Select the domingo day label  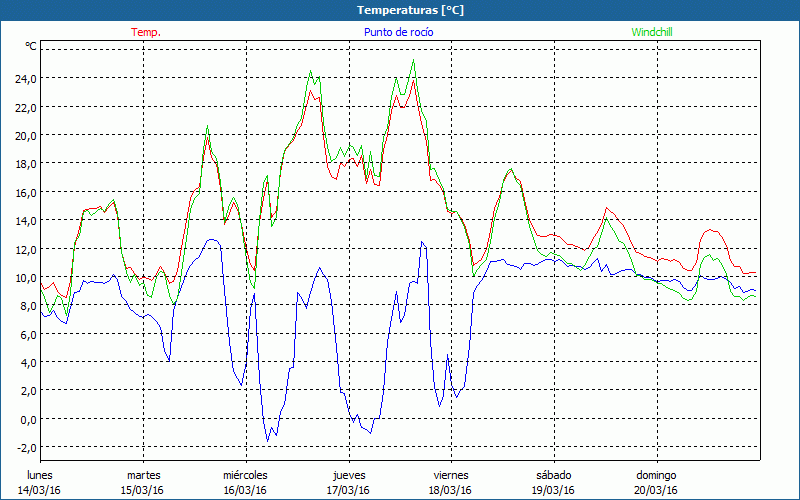tap(656, 475)
